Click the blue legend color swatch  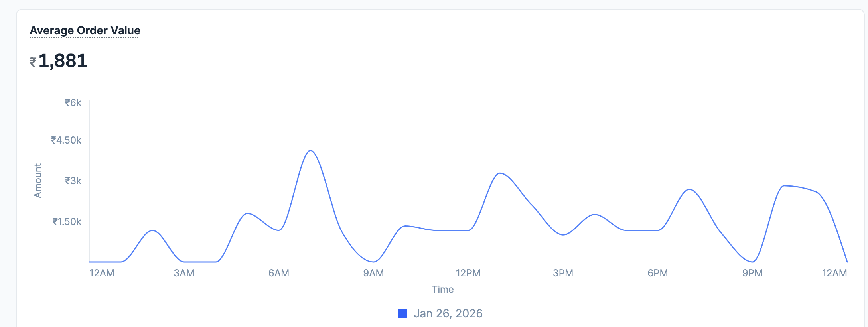[x=402, y=313]
